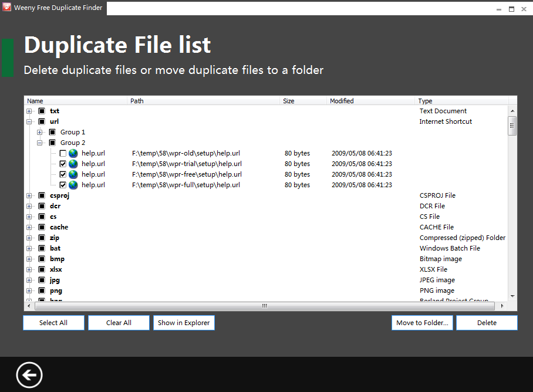This screenshot has width=533, height=392.
Task: Expand the bat file type node
Action: pyautogui.click(x=29, y=248)
